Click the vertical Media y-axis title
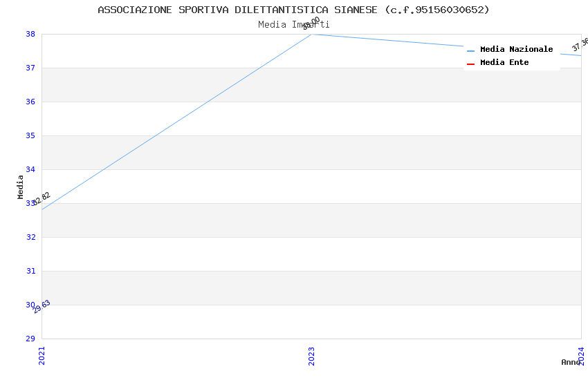This screenshot has height=380, width=588. [x=20, y=187]
